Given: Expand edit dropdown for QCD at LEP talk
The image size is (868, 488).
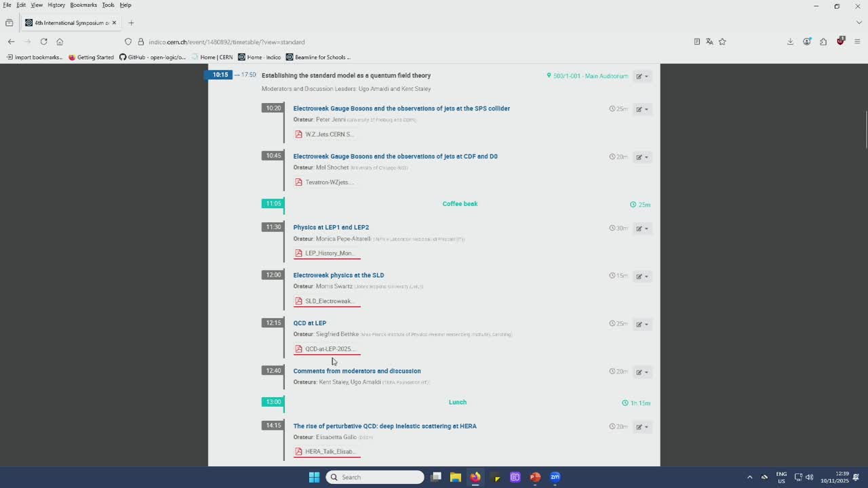Looking at the screenshot, I should pos(642,324).
